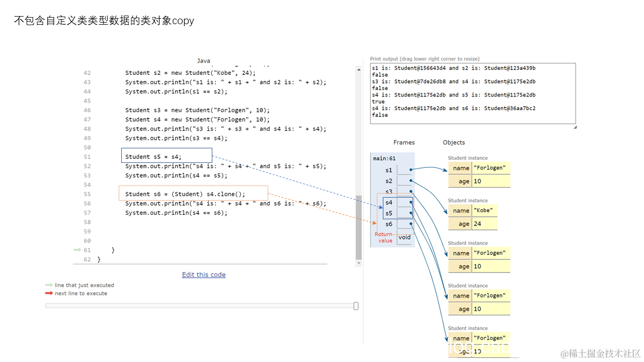
Task: Click the "Kobe" name value in object
Action: (x=483, y=211)
